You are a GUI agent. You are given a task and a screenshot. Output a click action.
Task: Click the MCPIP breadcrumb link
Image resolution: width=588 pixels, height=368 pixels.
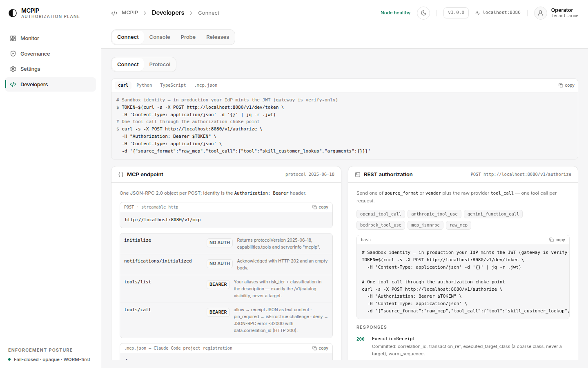pos(130,13)
